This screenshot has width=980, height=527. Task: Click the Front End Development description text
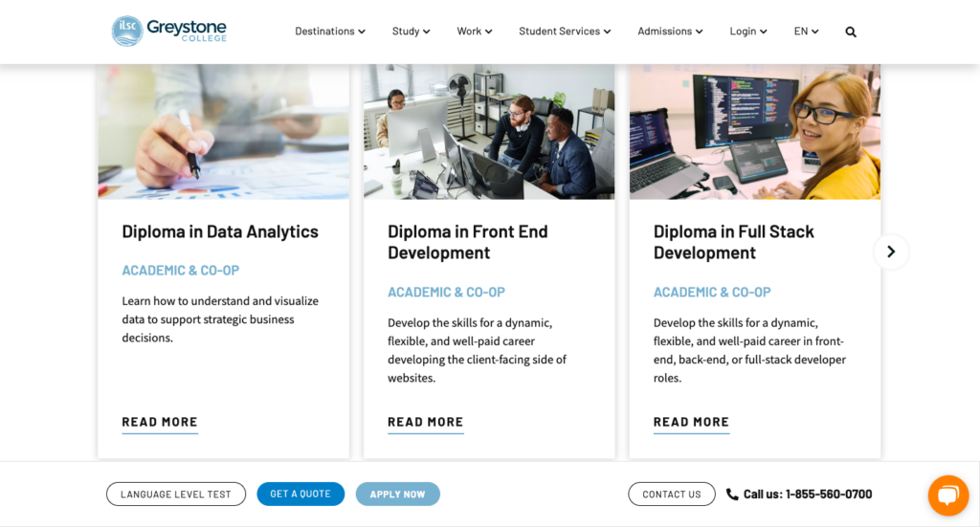pyautogui.click(x=477, y=350)
